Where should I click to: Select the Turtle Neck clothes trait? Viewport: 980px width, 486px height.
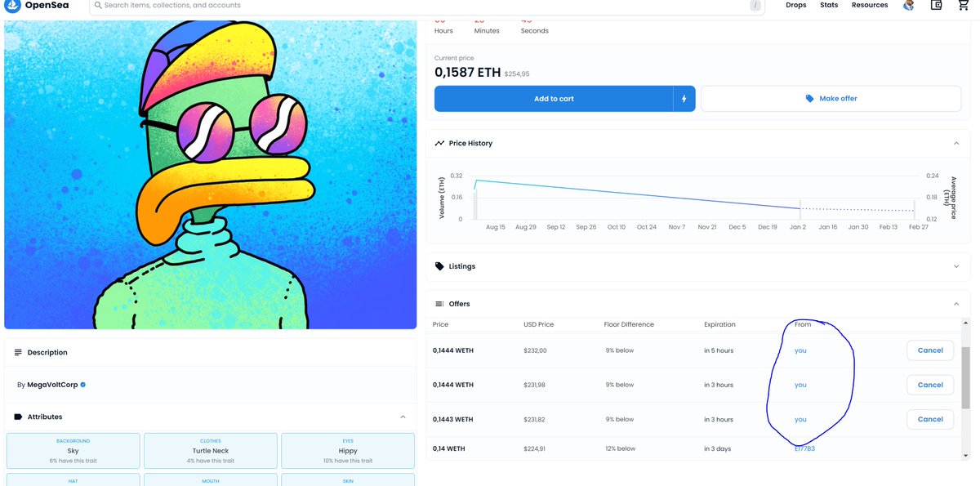(x=211, y=451)
